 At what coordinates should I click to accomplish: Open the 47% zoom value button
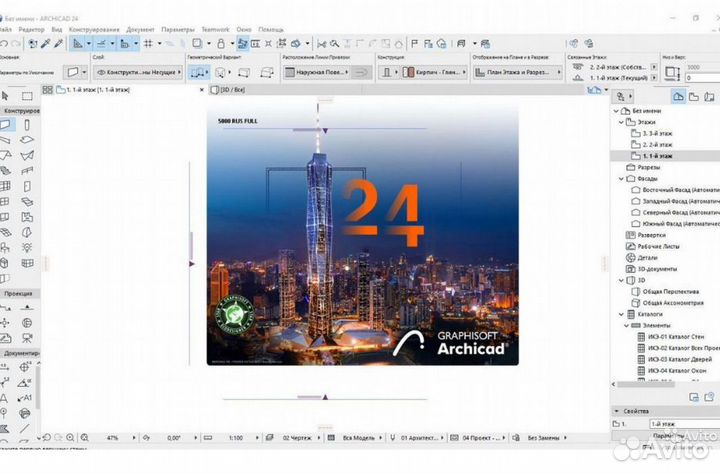point(112,438)
